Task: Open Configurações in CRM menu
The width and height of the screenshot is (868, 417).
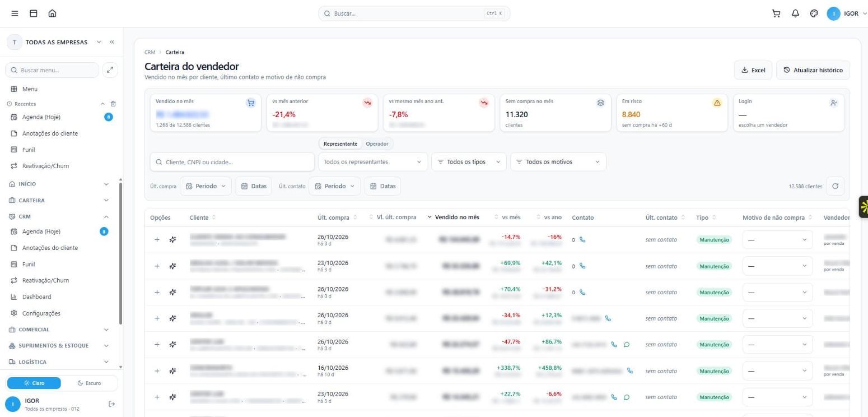Action: (x=41, y=313)
